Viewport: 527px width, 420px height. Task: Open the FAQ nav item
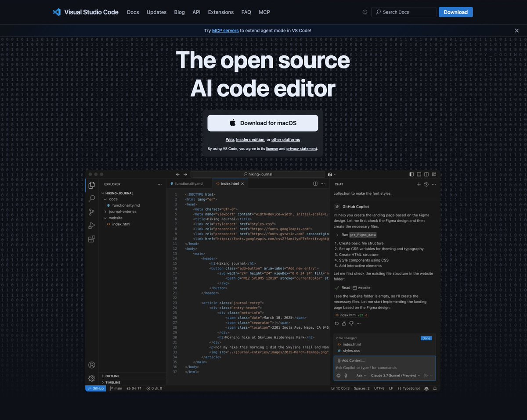pos(246,12)
